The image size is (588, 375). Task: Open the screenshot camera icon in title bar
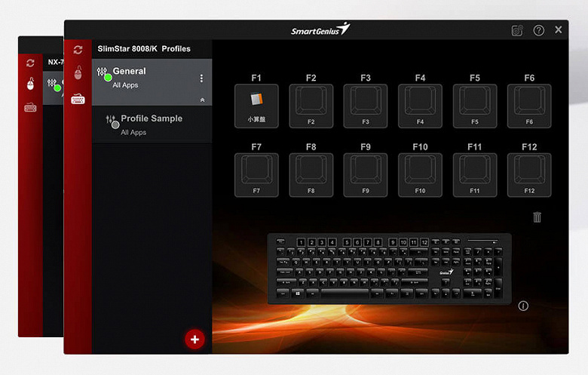coord(517,30)
